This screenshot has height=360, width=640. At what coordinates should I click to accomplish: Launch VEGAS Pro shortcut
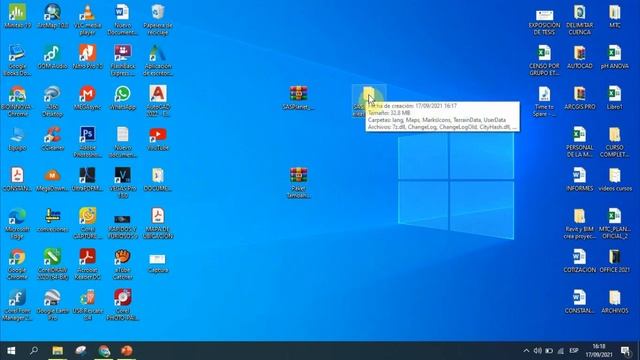122,183
